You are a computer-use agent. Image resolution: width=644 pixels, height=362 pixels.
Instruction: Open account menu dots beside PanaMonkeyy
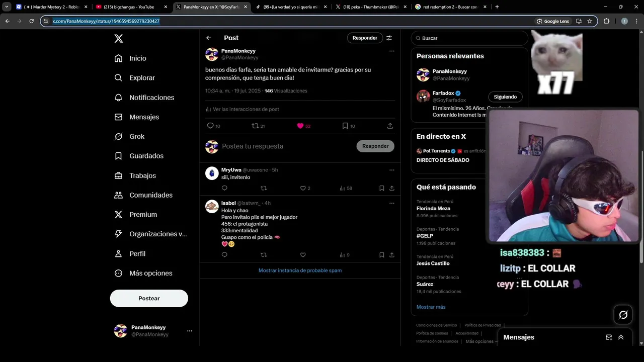pos(190,331)
